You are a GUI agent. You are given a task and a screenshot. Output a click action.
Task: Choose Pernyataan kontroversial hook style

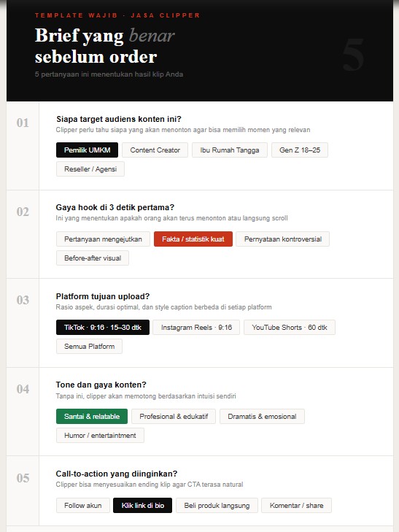pyautogui.click(x=283, y=239)
